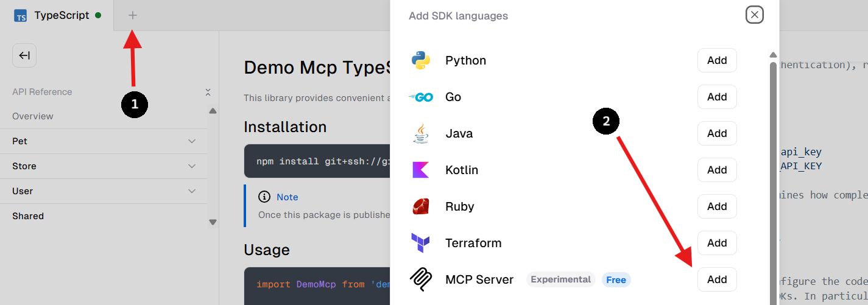Click the API Reference sidebar heading
Image resolution: width=868 pixels, height=305 pixels.
(42, 92)
